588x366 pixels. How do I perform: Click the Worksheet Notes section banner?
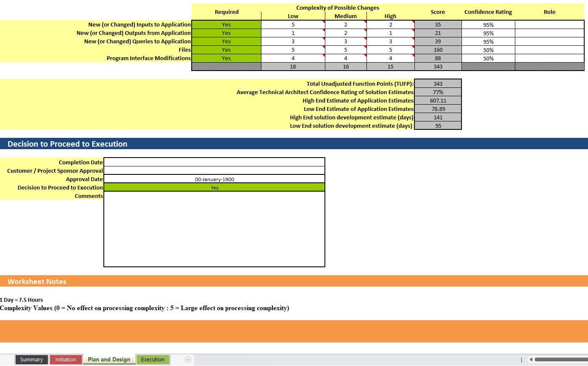tap(294, 281)
